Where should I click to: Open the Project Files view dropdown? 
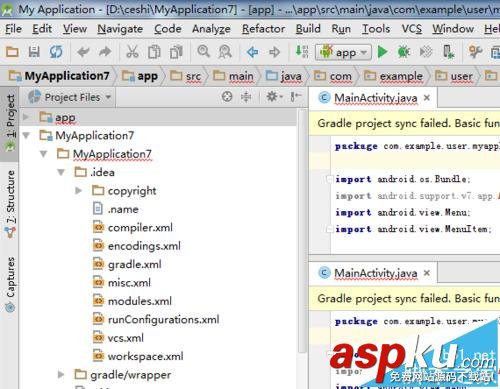click(70, 97)
